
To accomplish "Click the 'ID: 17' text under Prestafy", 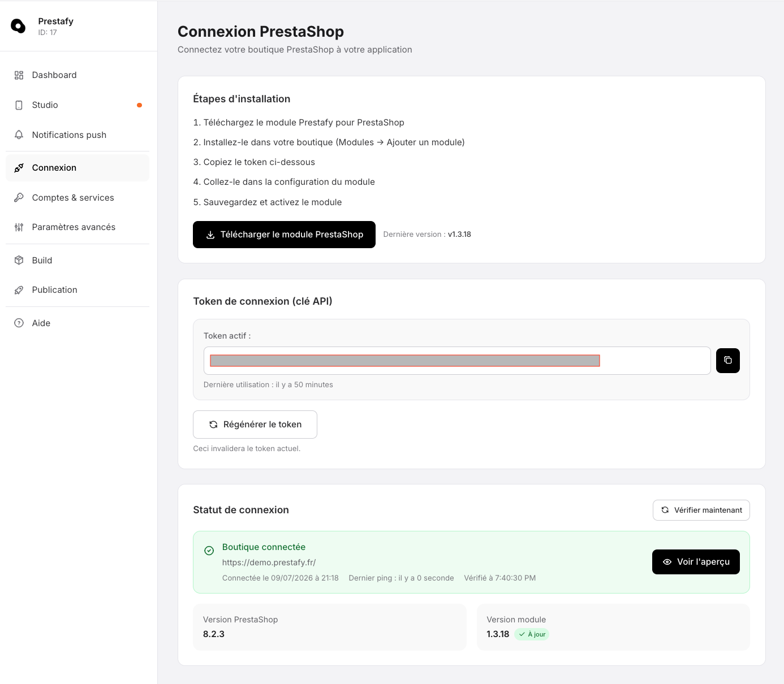I will [x=48, y=33].
